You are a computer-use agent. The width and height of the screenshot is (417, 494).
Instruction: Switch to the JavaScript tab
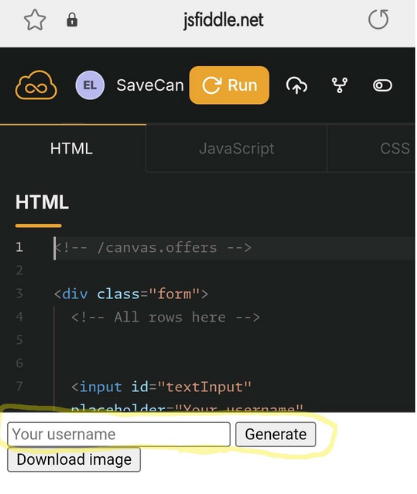pyautogui.click(x=237, y=149)
